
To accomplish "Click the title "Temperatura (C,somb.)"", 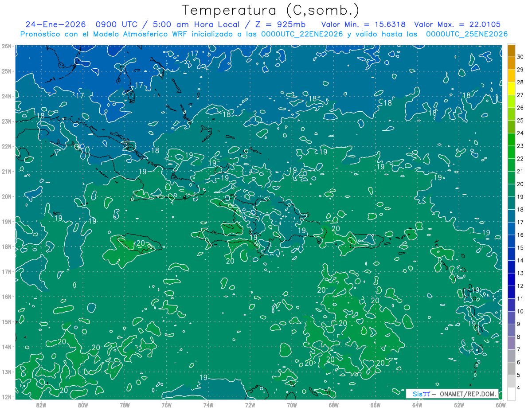I will click(271, 11).
